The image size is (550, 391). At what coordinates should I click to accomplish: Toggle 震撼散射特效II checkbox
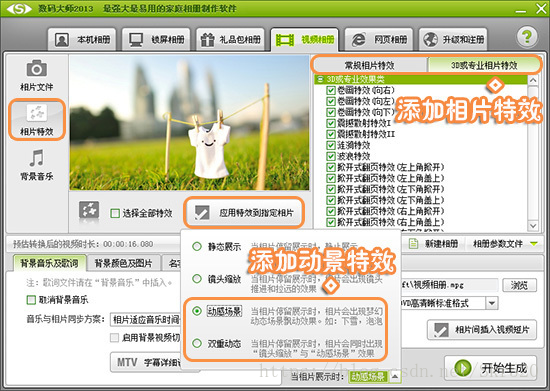pos(330,134)
